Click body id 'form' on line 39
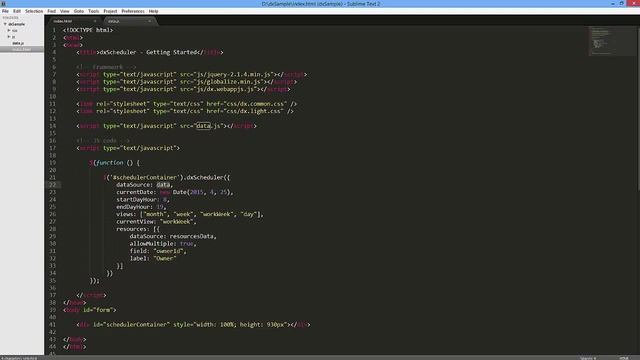 pos(103,310)
